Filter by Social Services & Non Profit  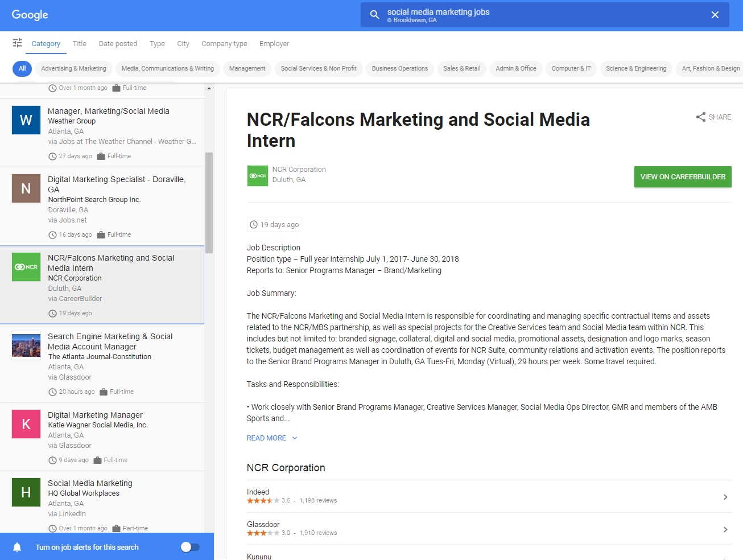click(x=319, y=68)
